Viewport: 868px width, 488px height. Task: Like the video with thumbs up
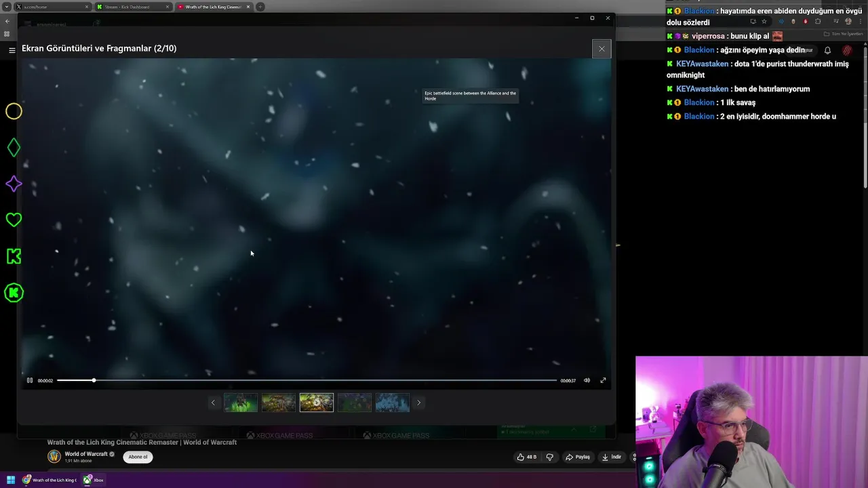click(x=527, y=457)
